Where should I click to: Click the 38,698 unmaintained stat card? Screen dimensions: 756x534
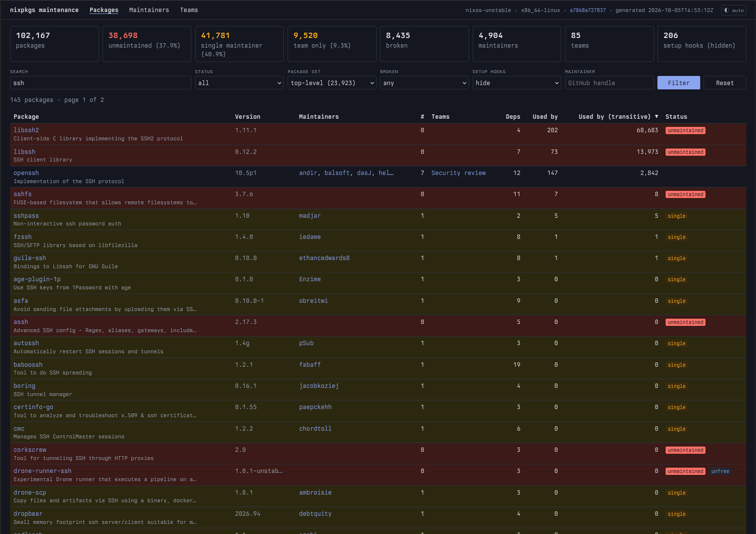147,44
